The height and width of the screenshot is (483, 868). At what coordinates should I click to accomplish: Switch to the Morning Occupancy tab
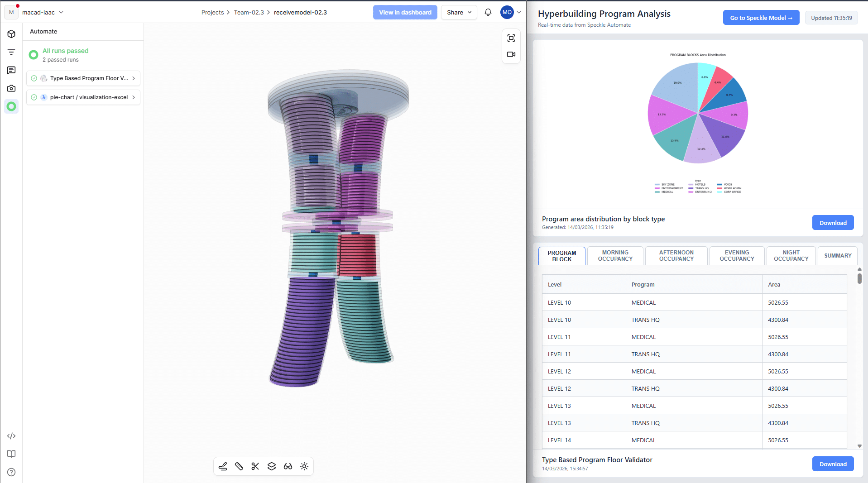pos(615,256)
